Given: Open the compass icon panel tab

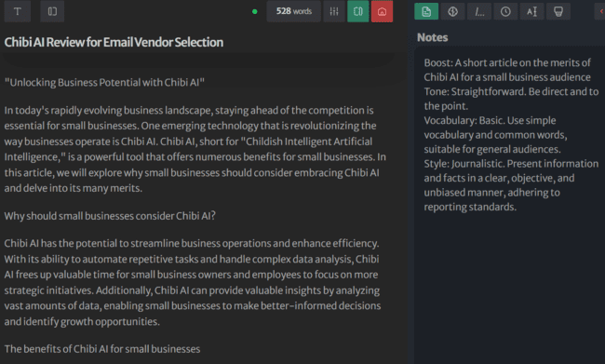Looking at the screenshot, I should pos(452,11).
